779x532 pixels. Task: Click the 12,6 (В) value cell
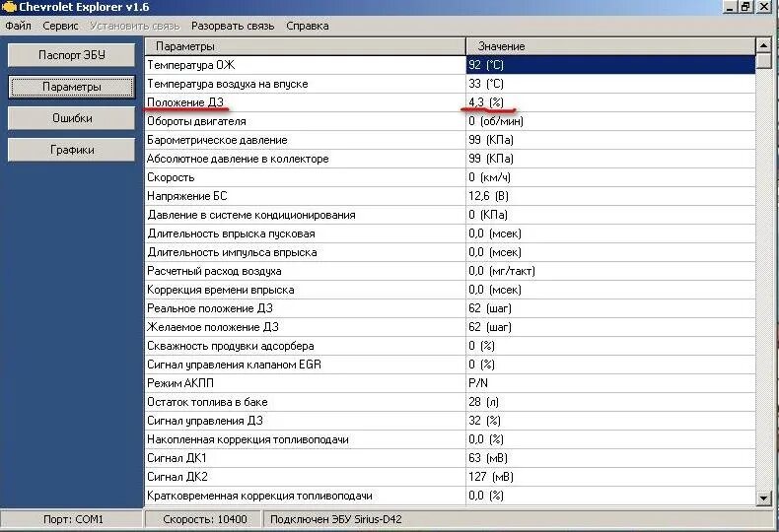[610, 196]
